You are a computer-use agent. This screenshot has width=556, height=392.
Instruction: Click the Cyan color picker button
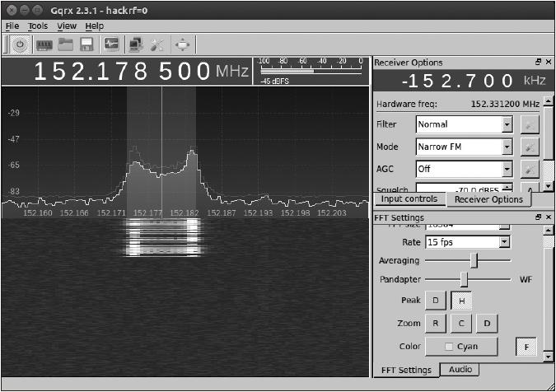coord(461,347)
